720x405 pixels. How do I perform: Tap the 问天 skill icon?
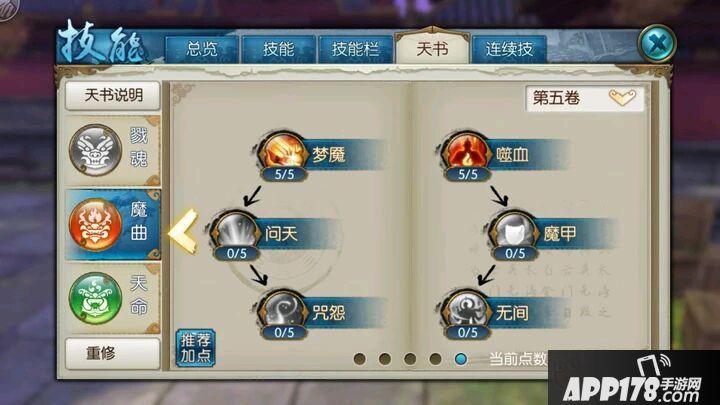click(236, 233)
